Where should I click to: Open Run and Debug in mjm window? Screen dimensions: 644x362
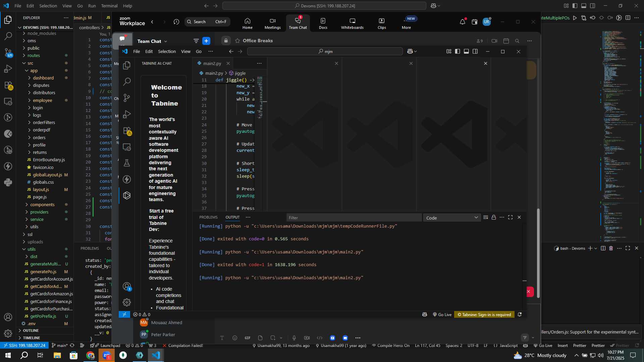127,114
